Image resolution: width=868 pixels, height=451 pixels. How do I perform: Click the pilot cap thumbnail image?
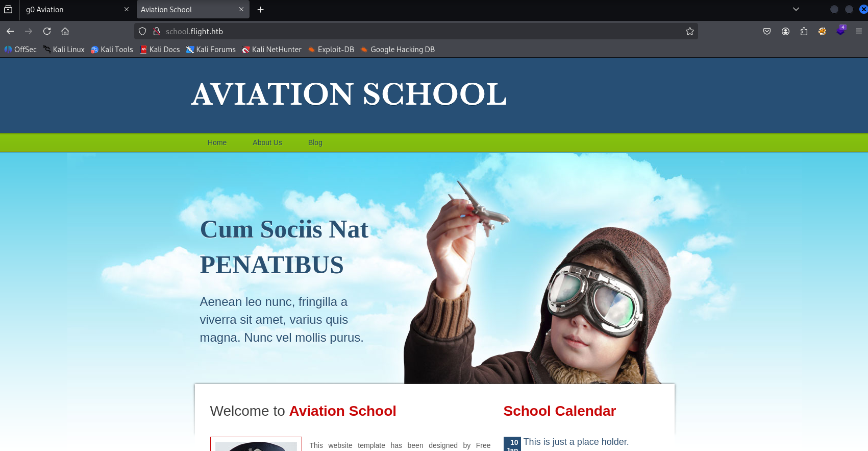pos(256,444)
